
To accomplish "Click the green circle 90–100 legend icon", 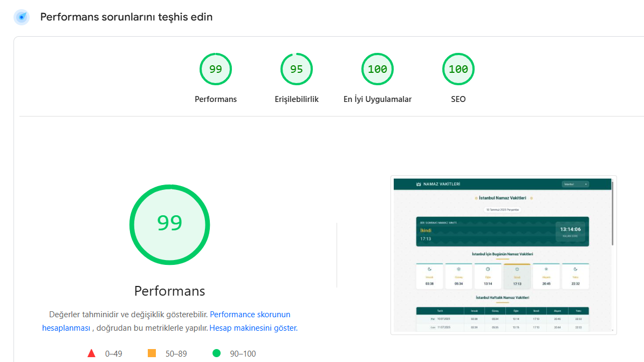I will (x=216, y=353).
